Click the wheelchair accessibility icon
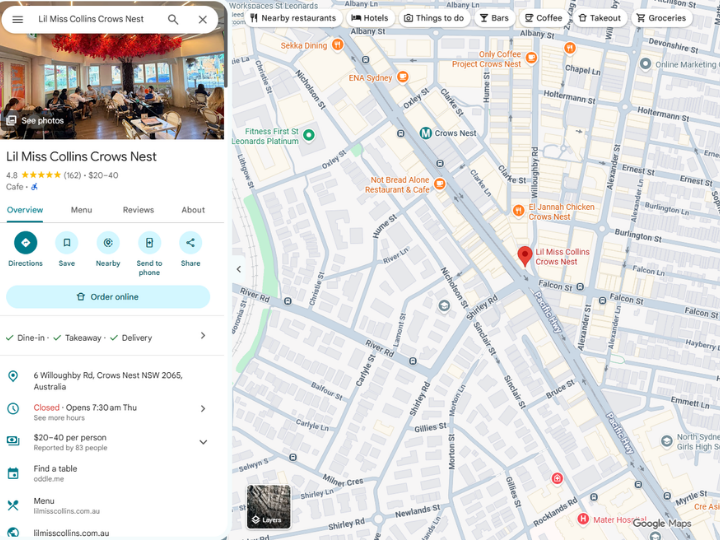Image resolution: width=720 pixels, height=540 pixels. click(x=34, y=187)
